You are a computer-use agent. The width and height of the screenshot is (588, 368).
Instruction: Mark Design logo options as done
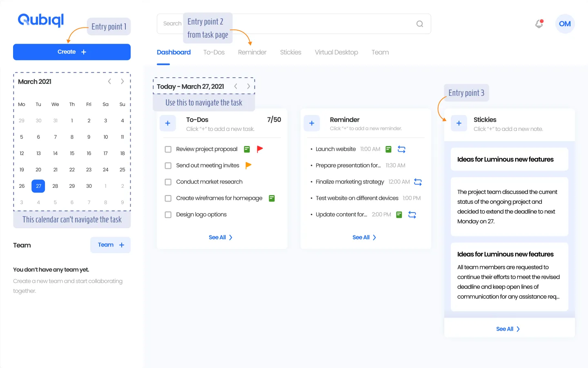(x=168, y=215)
